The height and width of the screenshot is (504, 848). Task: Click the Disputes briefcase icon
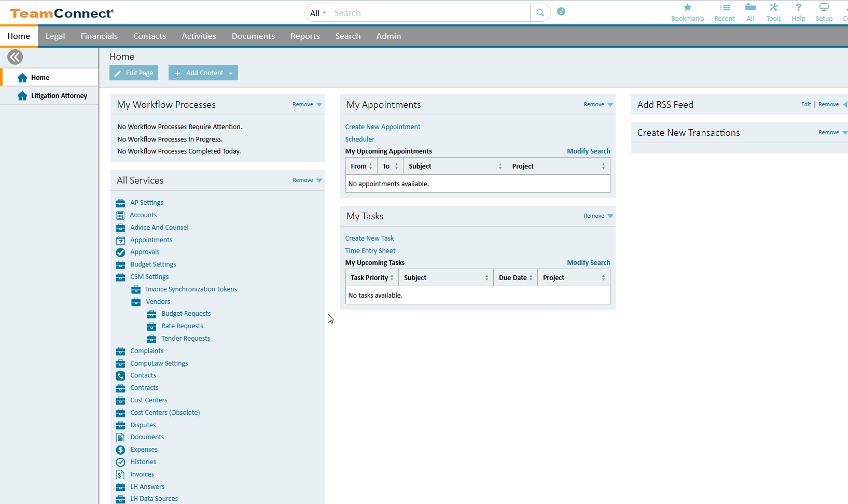point(120,425)
